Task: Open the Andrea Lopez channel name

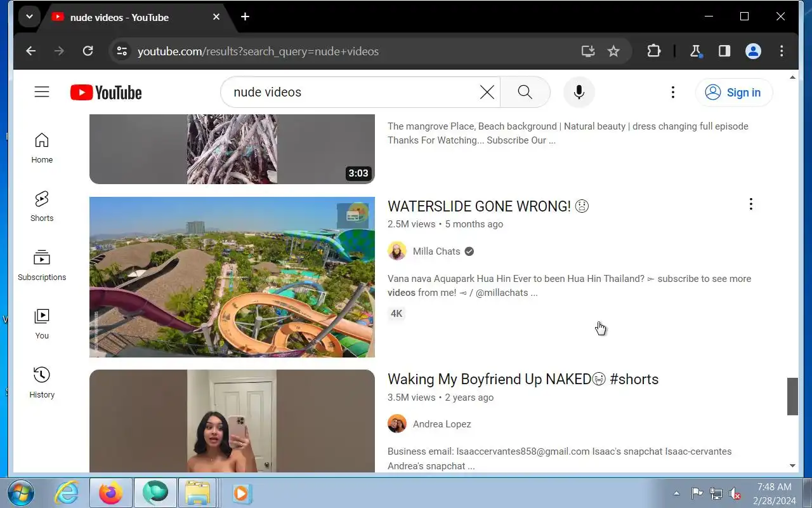Action: (x=442, y=424)
